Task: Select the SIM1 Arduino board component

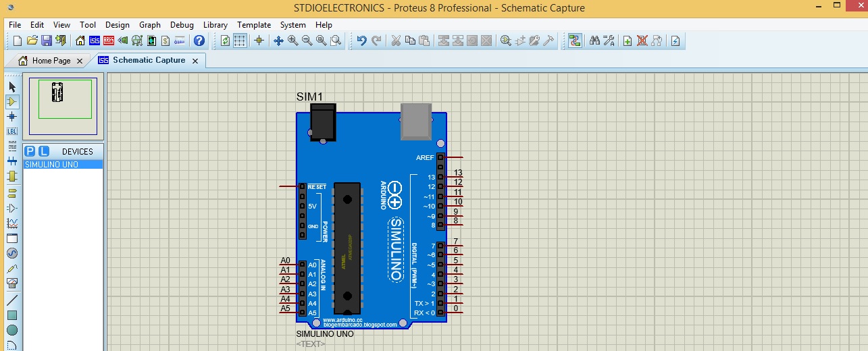Action: pos(372,216)
